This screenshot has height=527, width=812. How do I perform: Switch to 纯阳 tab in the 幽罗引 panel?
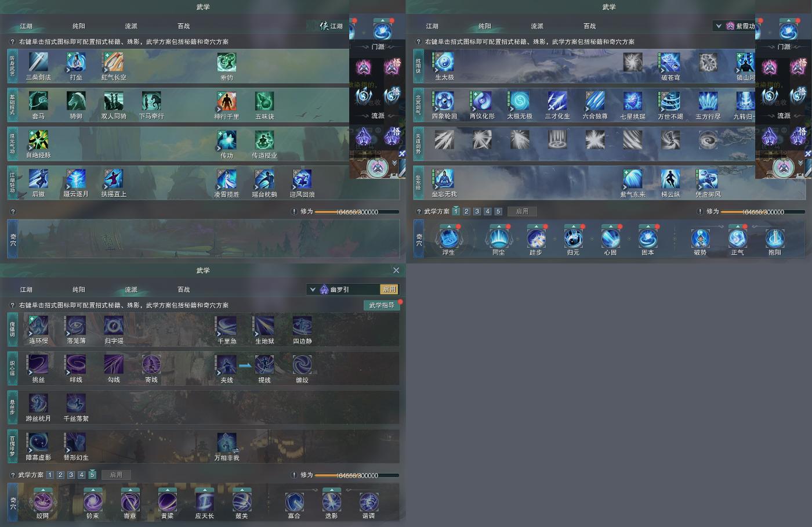(79, 290)
